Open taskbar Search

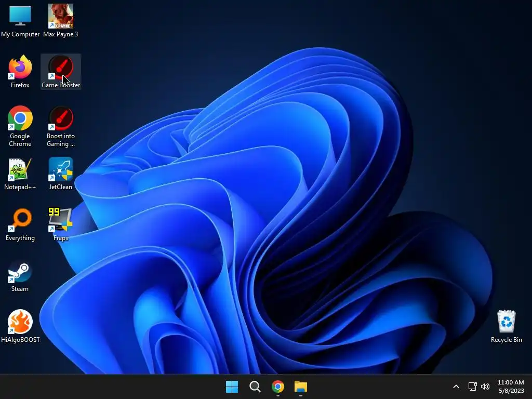click(255, 387)
